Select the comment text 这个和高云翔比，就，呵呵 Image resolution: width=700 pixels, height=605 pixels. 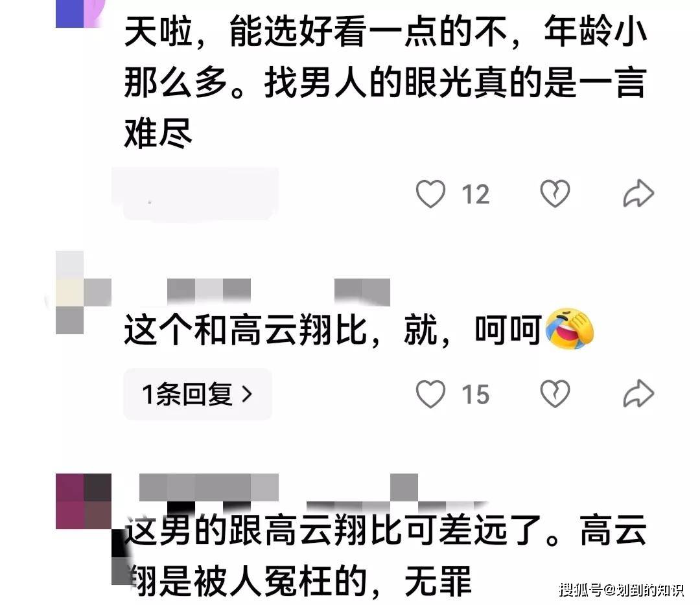[332, 330]
